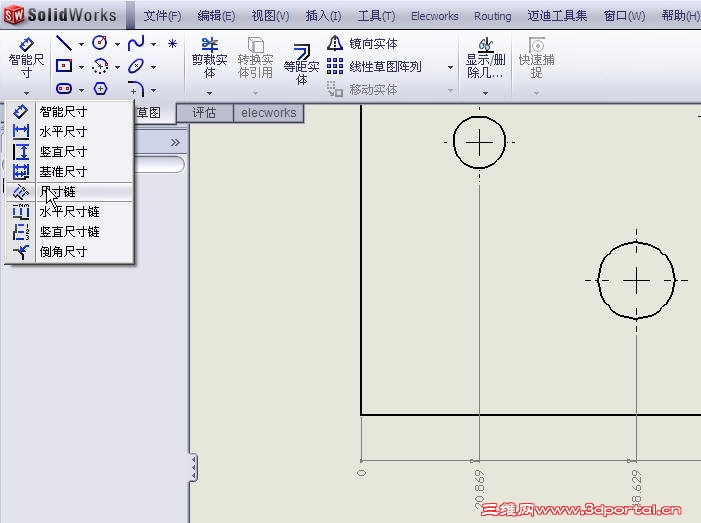Screen dimensions: 701x523
Task: Select the Circle sketch tool
Action: click(100, 43)
